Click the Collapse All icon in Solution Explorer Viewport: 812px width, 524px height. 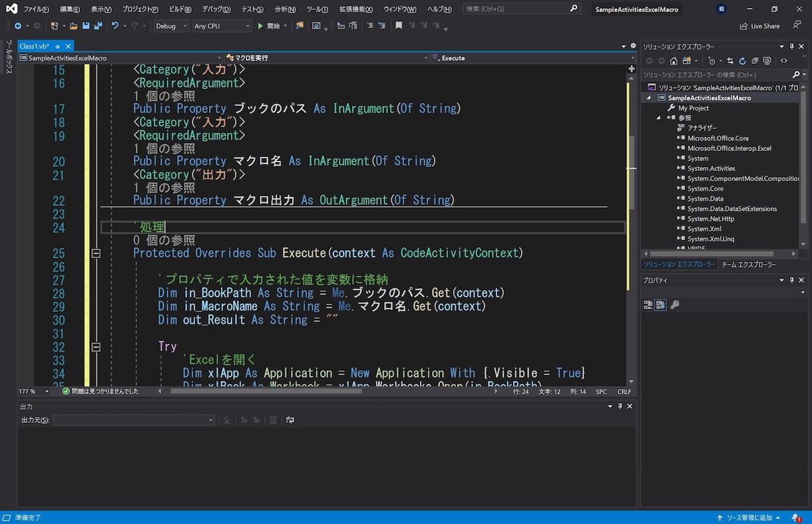[x=755, y=61]
